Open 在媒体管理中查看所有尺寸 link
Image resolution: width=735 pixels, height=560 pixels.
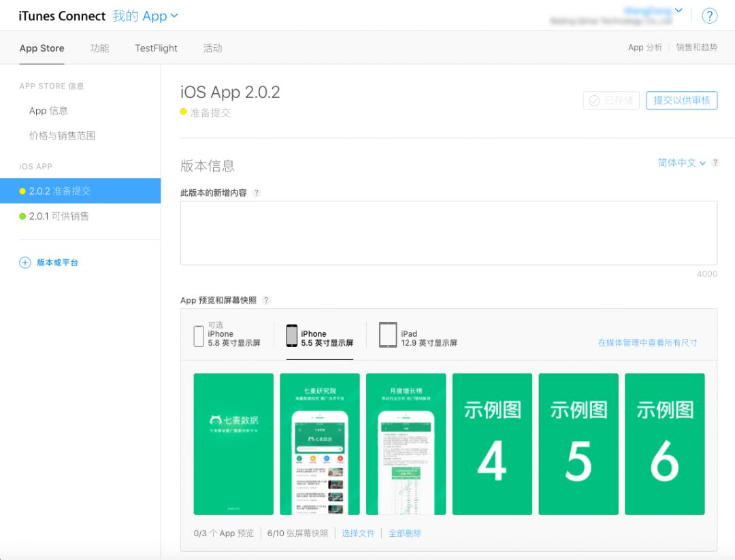coord(647,342)
